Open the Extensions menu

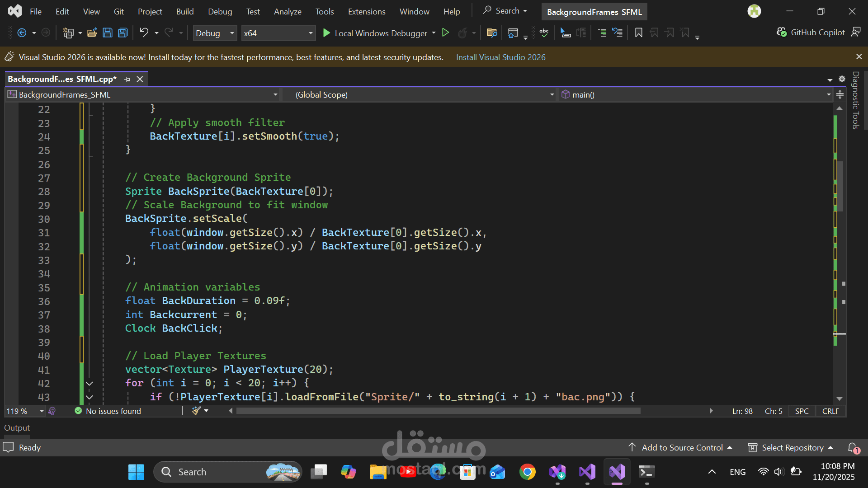(x=366, y=11)
